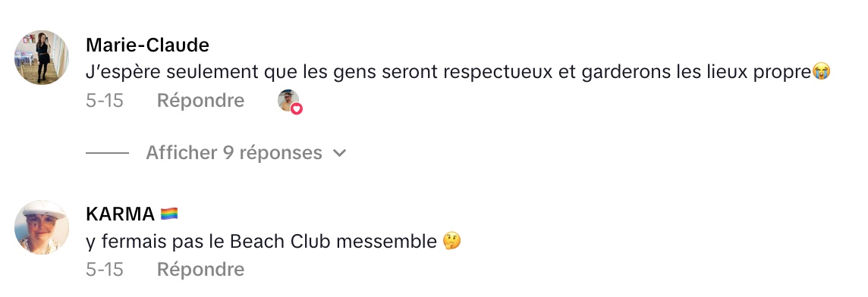
Task: Select the 5-15 date under KARMA's comment
Action: (x=105, y=270)
